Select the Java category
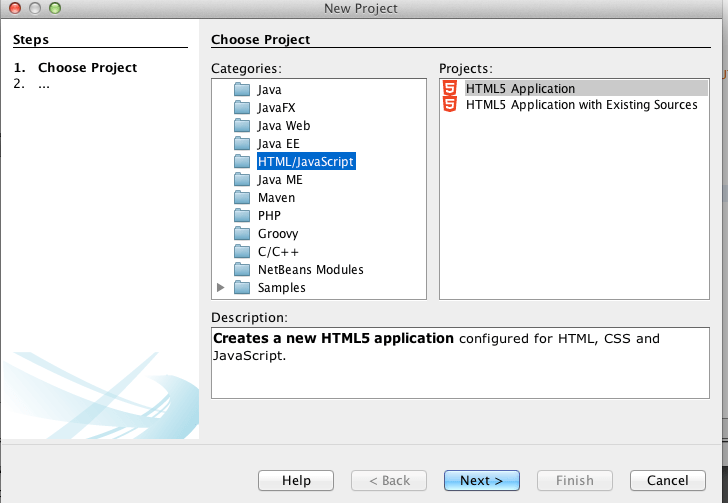728x503 pixels. tap(269, 90)
